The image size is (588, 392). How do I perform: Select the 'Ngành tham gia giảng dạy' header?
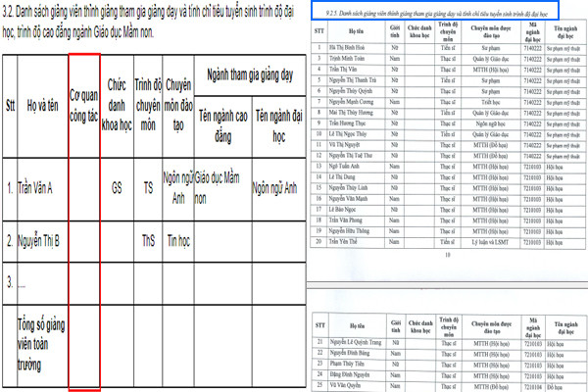pyautogui.click(x=250, y=75)
